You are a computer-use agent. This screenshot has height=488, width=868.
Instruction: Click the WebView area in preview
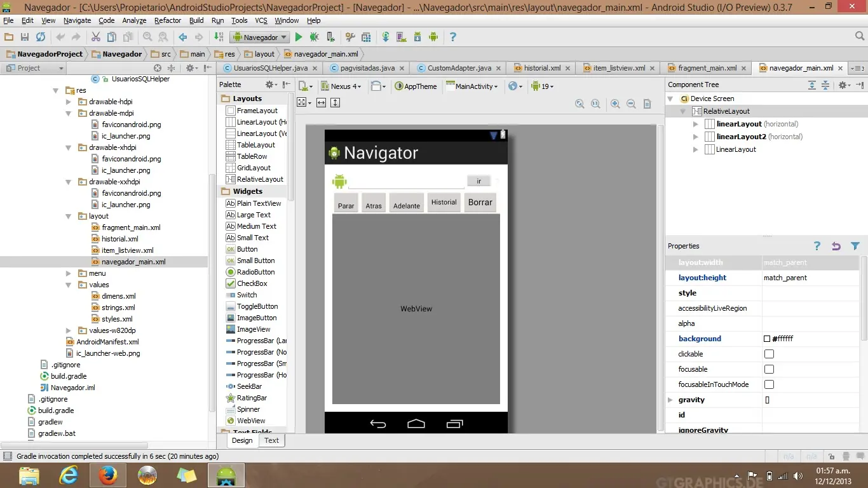[x=416, y=309]
